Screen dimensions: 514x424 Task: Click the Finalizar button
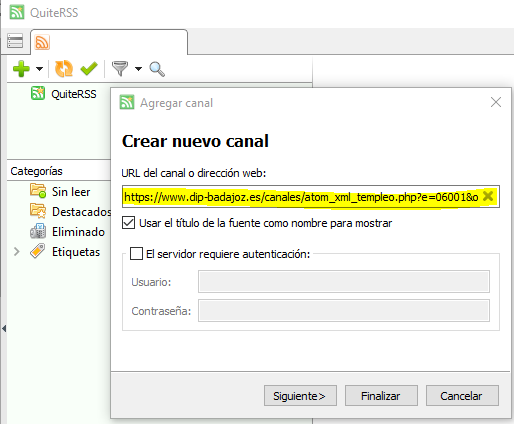381,396
